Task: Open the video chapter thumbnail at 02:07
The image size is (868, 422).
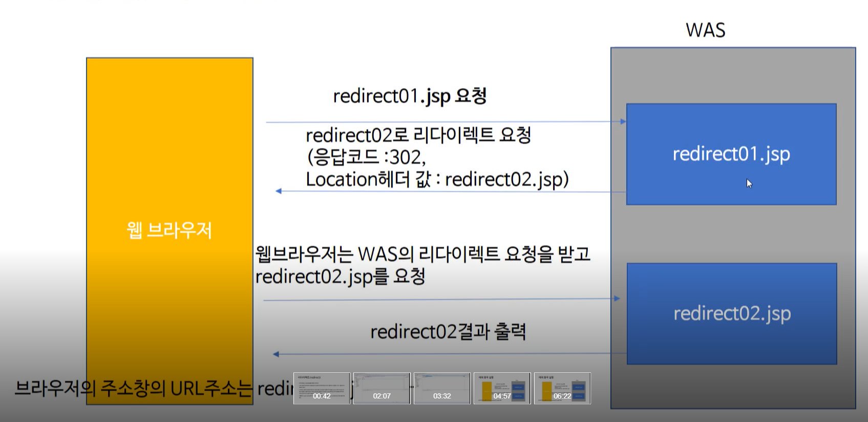Action: pyautogui.click(x=382, y=388)
